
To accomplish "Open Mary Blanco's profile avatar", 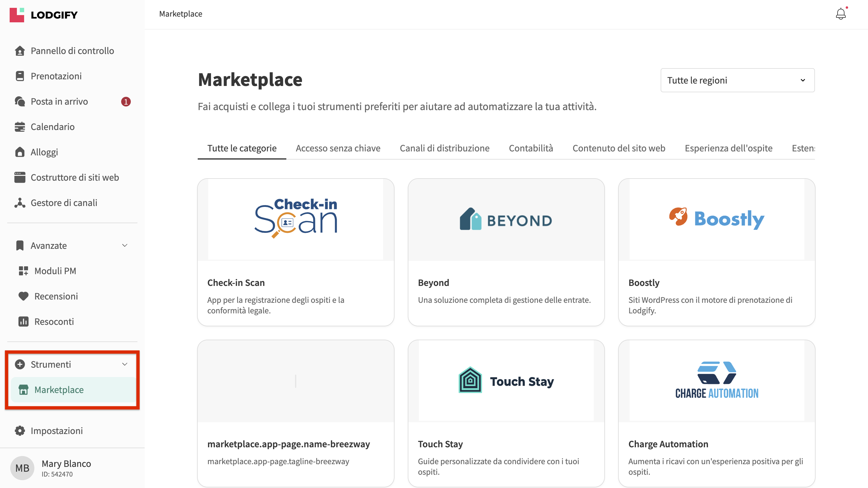I will (x=22, y=468).
